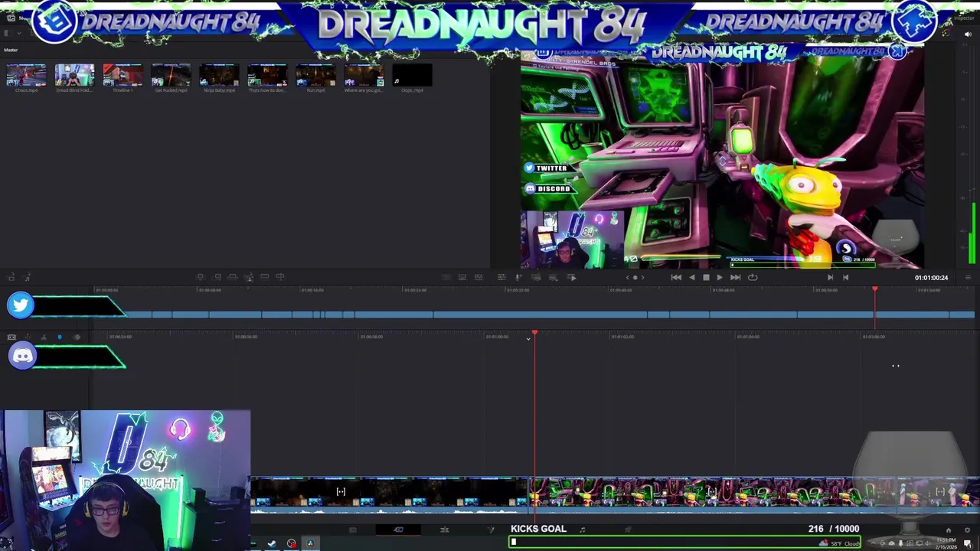Click the Master bin label
Screen dimensions: 980x551
click(11, 51)
